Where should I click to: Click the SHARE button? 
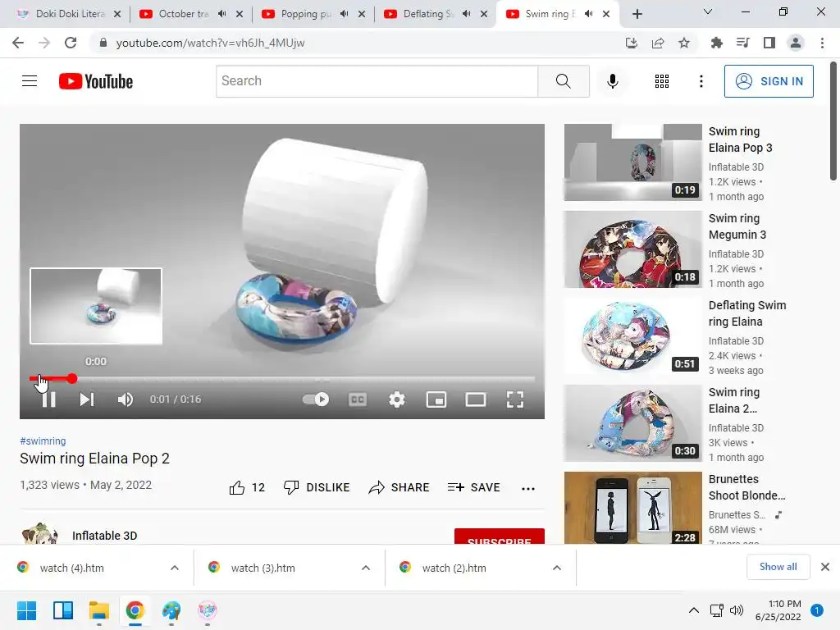[x=399, y=487]
